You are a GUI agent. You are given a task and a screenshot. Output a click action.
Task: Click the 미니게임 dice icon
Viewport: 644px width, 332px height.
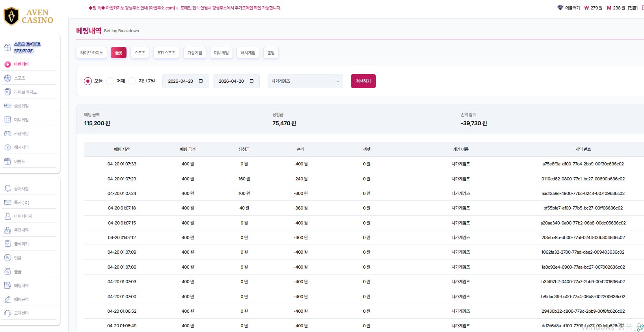coord(7,120)
